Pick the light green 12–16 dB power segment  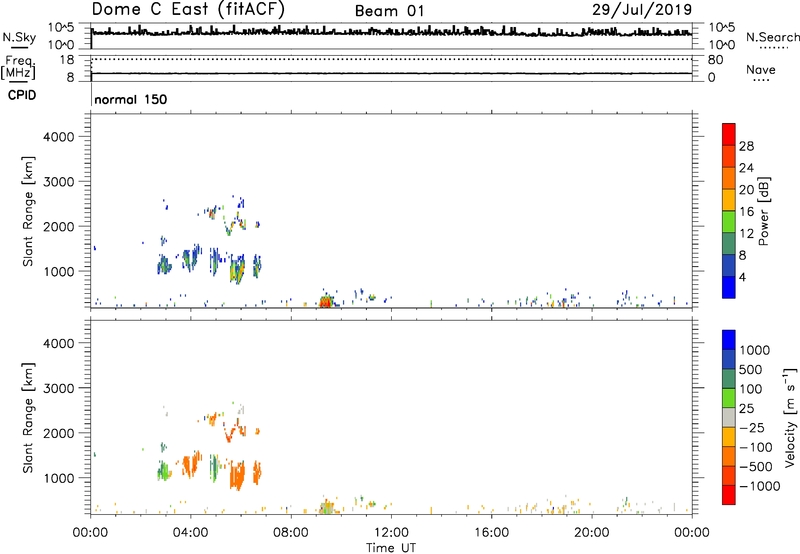(x=729, y=222)
